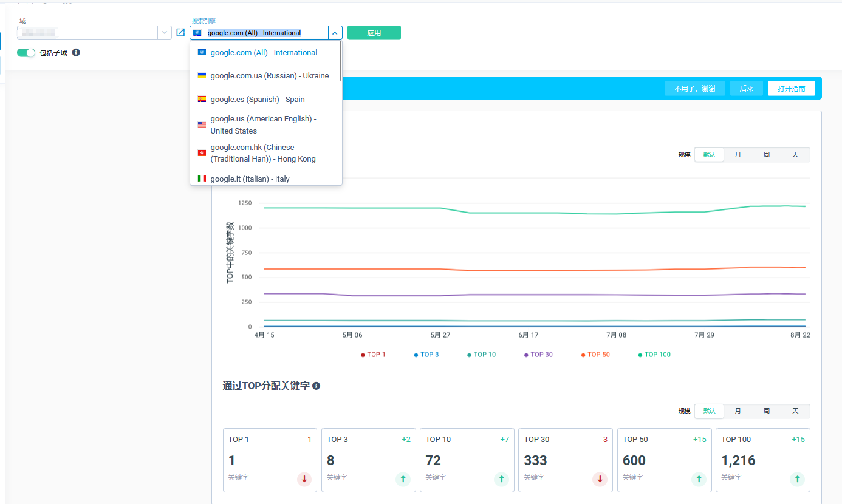Click the TOP 30 keyword card
The image size is (842, 504).
pos(566,460)
